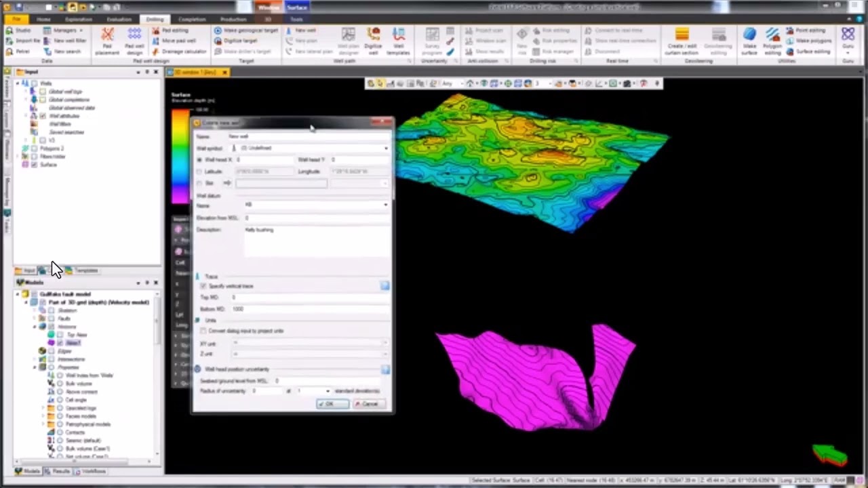The height and width of the screenshot is (488, 868).
Task: Toggle checkbox next to Well attributes
Action: tap(43, 116)
